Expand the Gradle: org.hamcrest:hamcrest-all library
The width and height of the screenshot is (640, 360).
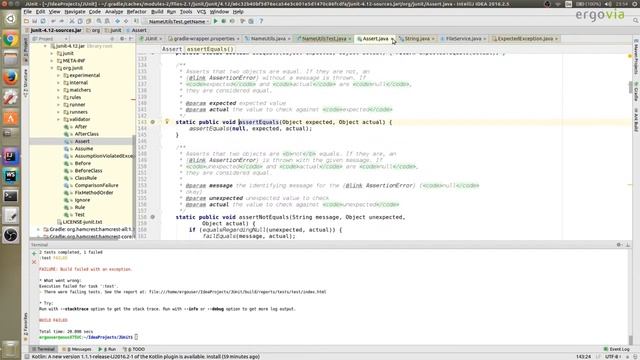pyautogui.click(x=39, y=229)
